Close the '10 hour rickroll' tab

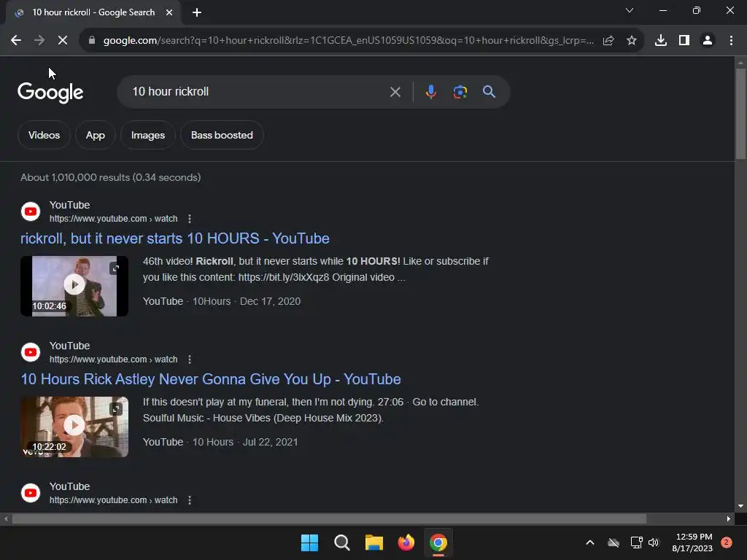pos(169,12)
